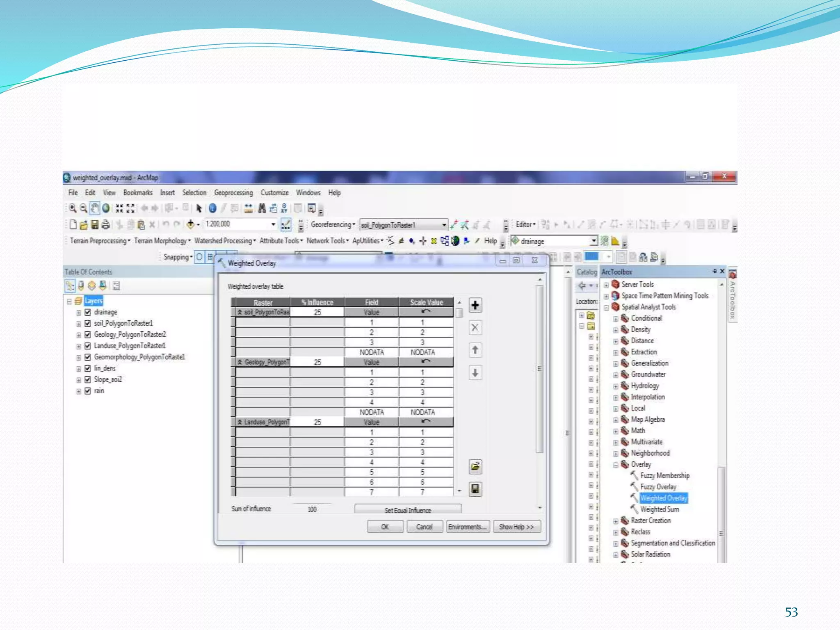Click the move raster down arrow icon
Screen dimensions: 840x630
coord(475,373)
